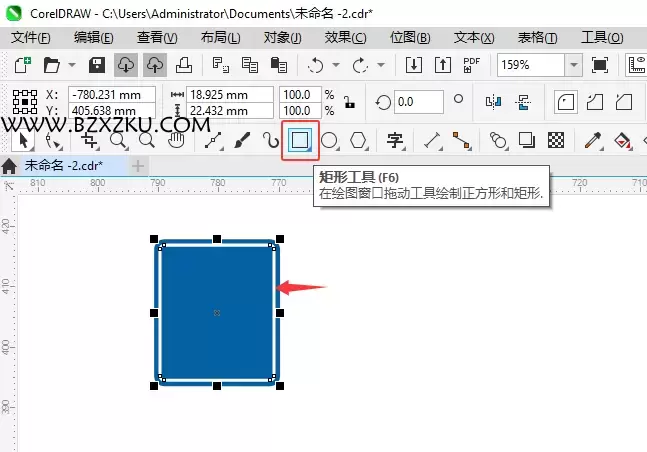This screenshot has width=647, height=452.
Task: Select the Pick tool
Action: [23, 141]
